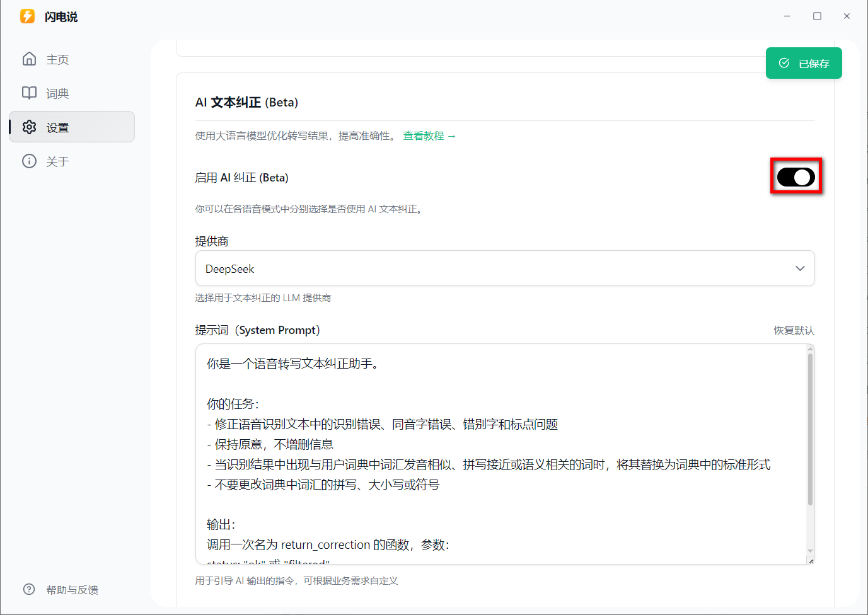Open 帮助与反馈 from the sidebar

[x=71, y=589]
